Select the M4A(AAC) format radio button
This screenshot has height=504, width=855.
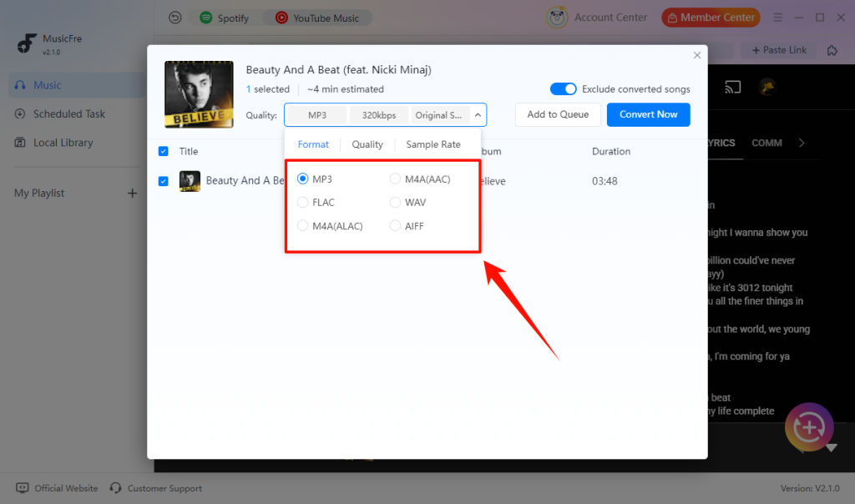(395, 179)
